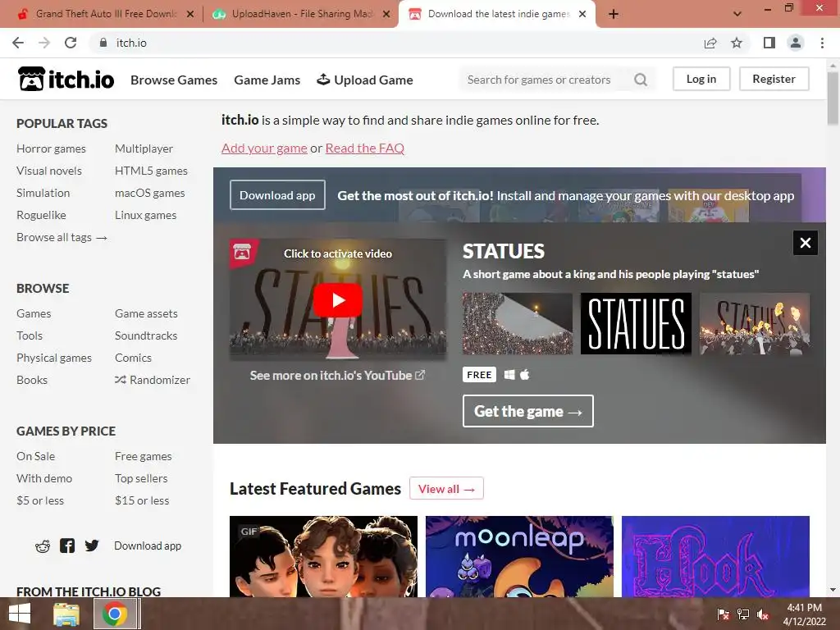
Task: Open a new browser tab
Action: 614,15
